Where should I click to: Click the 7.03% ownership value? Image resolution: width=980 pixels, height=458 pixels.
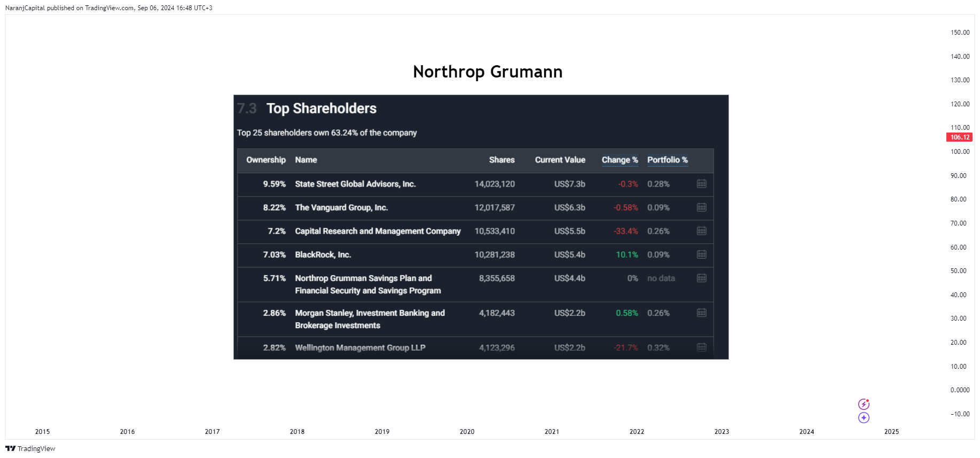click(274, 254)
